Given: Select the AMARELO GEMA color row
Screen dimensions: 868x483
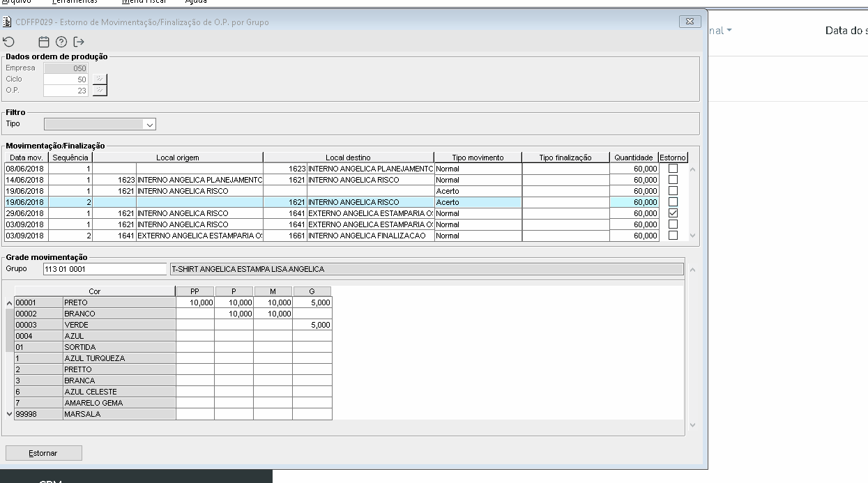Looking at the screenshot, I should pyautogui.click(x=95, y=403).
